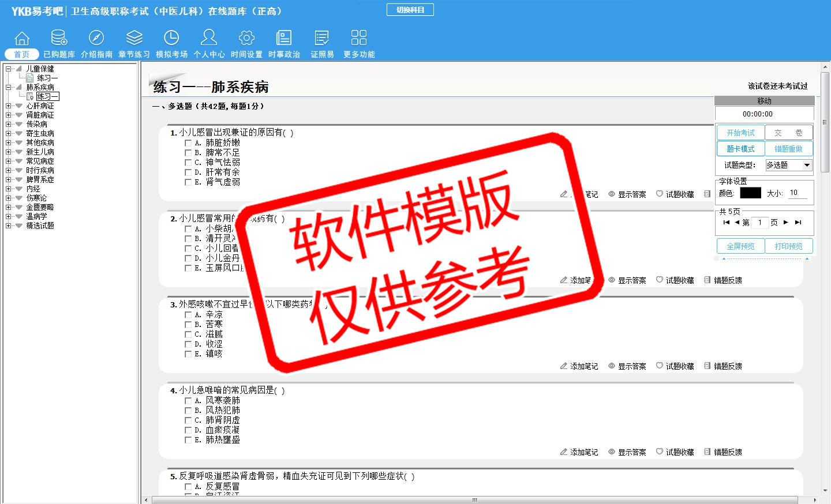Open 时间设置 gear icon
The width and height of the screenshot is (831, 504).
[x=246, y=39]
